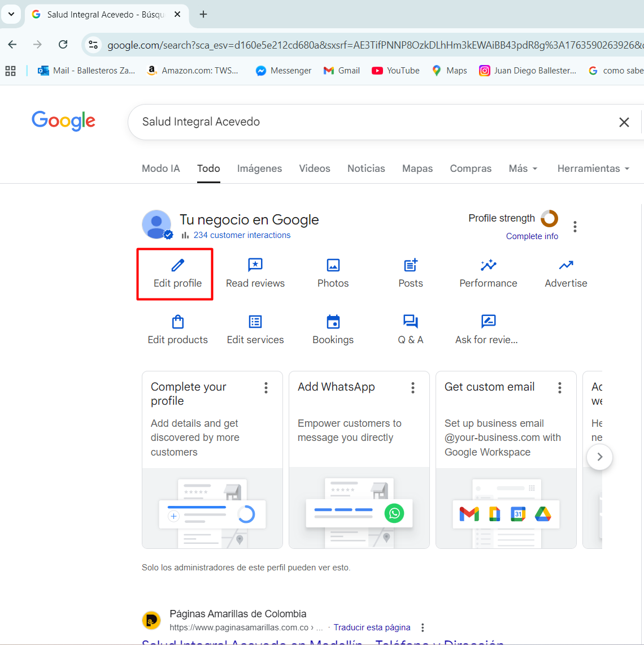Open three-dot menu on Add WhatsApp card
Viewport: 644px width, 645px height.
413,388
